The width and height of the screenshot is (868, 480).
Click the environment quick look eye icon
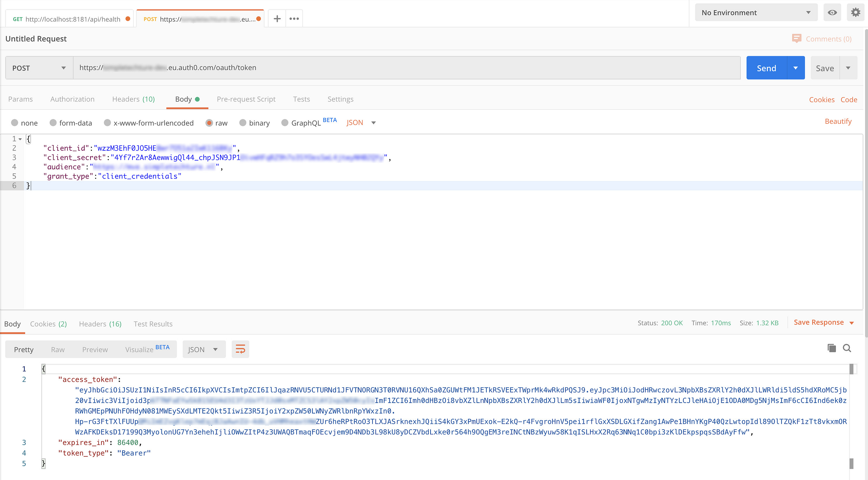tap(832, 13)
